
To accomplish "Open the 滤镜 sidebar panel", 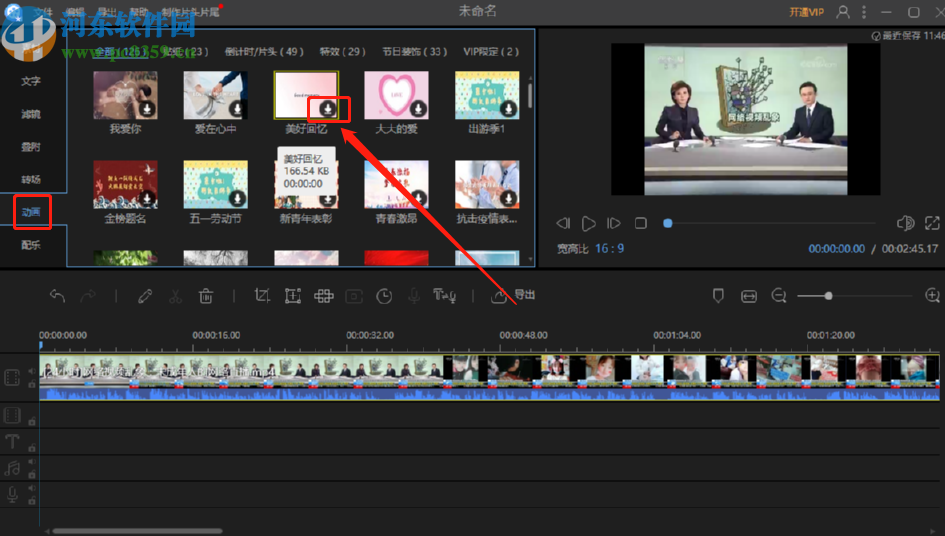I will (31, 114).
